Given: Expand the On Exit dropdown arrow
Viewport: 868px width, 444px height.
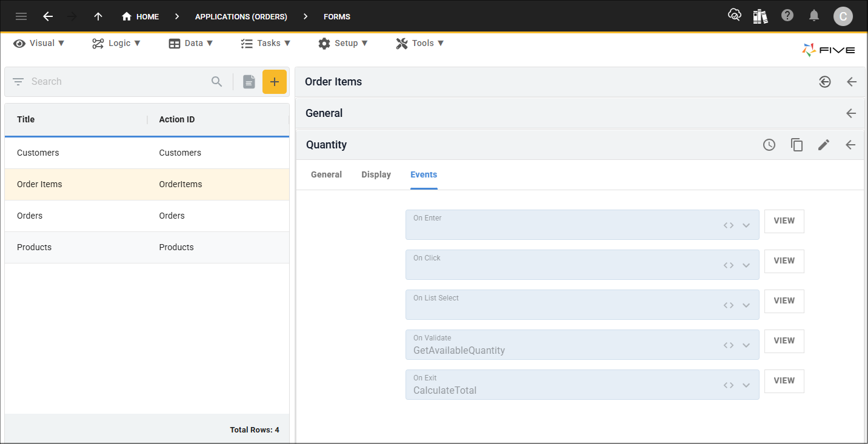Looking at the screenshot, I should 746,385.
